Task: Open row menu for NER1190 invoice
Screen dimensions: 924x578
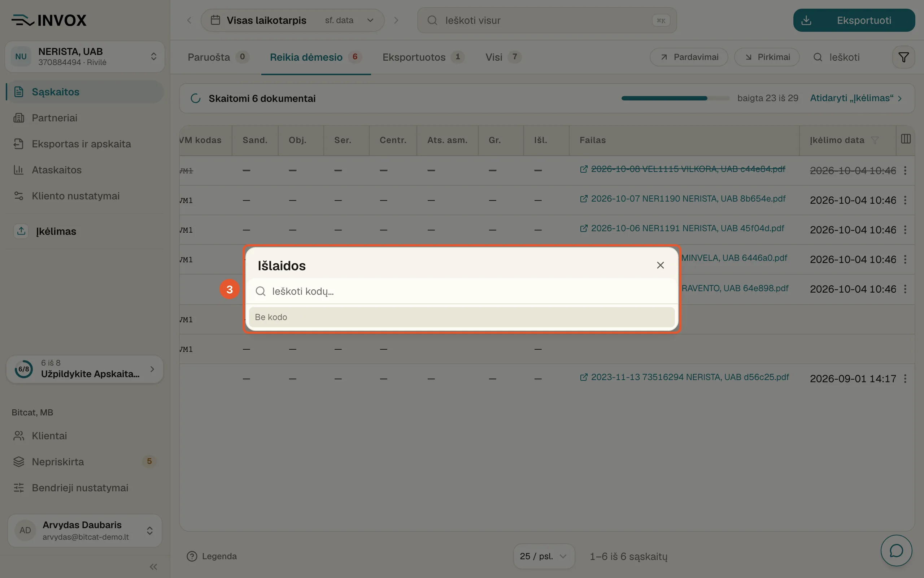Action: click(905, 200)
